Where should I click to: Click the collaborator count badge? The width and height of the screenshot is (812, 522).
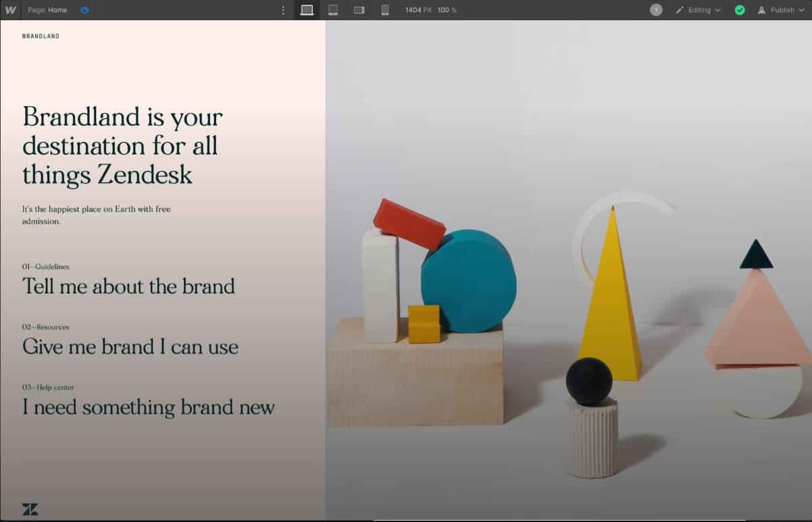coord(656,10)
